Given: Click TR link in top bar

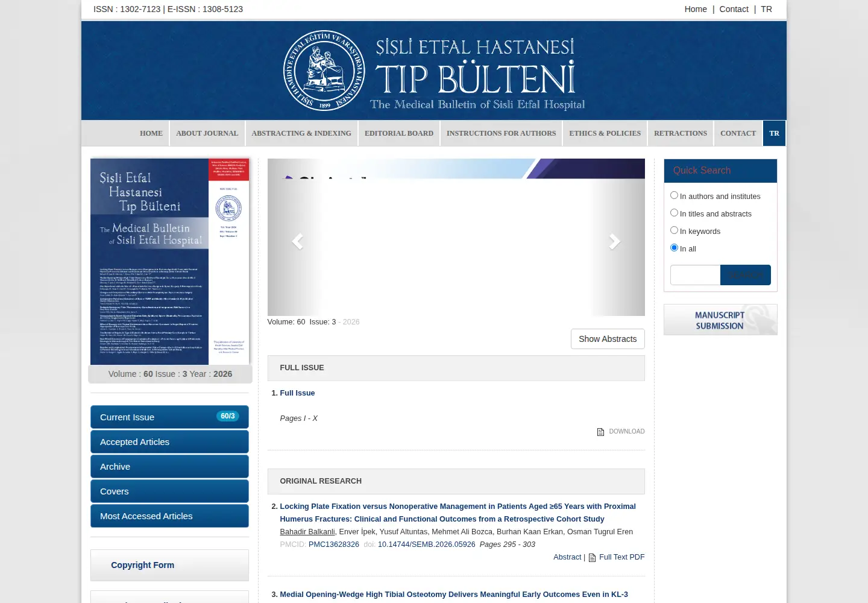Looking at the screenshot, I should click(766, 9).
